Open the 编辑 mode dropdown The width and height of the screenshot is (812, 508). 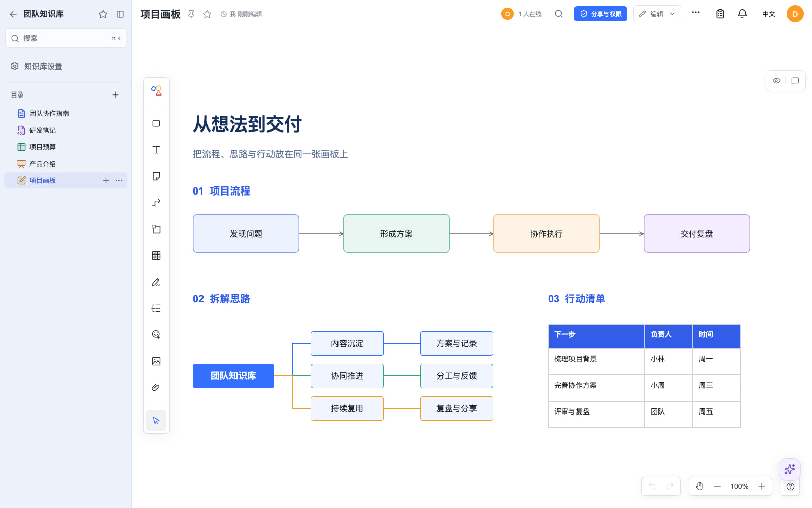tap(657, 14)
